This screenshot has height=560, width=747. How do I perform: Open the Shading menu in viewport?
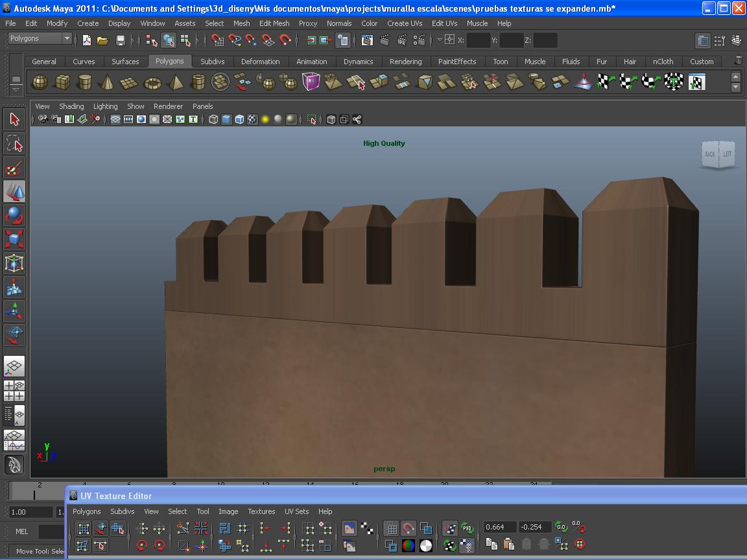[x=71, y=106]
